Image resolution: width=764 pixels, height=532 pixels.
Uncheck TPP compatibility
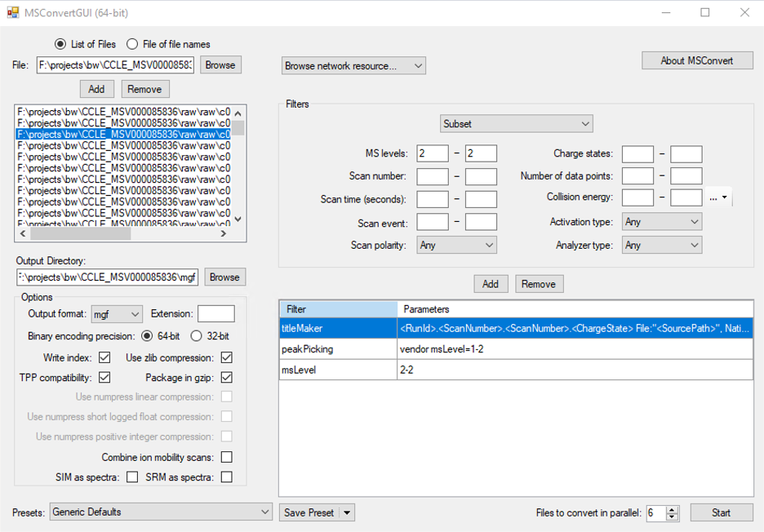click(104, 377)
